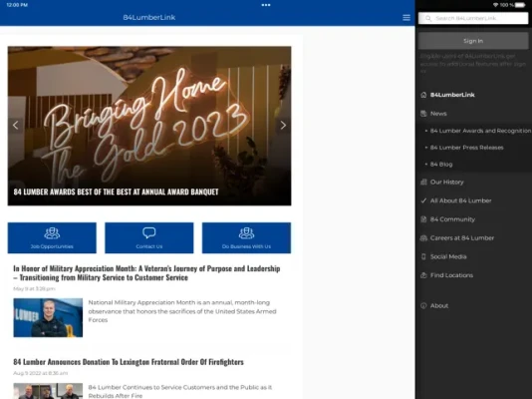Click the awards banquet banner caption
532x399 pixels.
tap(116, 192)
